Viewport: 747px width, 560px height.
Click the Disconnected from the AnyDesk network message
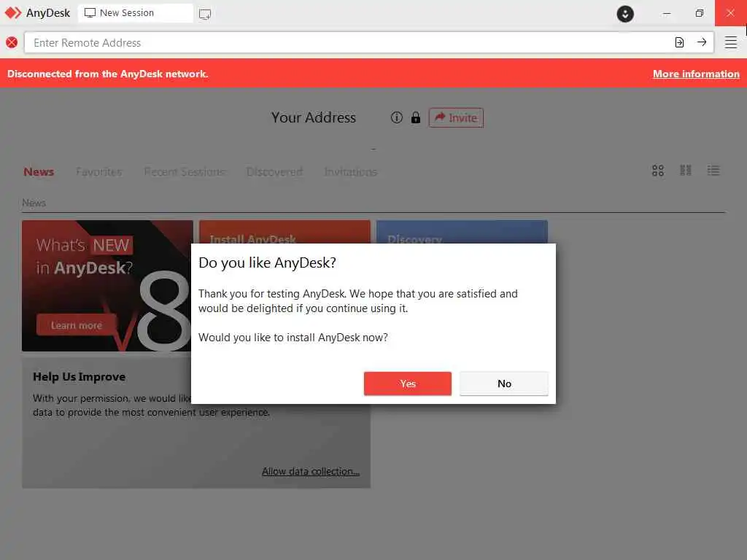(x=108, y=74)
